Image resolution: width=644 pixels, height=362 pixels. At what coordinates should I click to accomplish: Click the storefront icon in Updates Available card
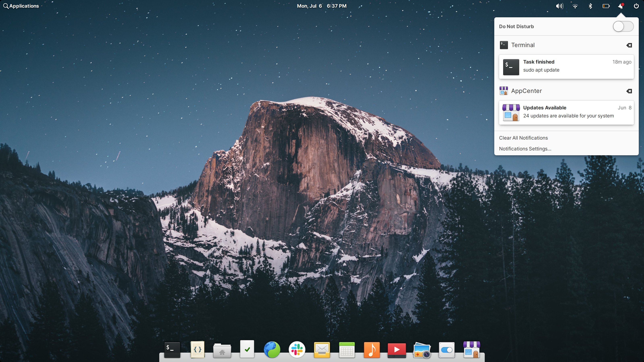coord(511,113)
